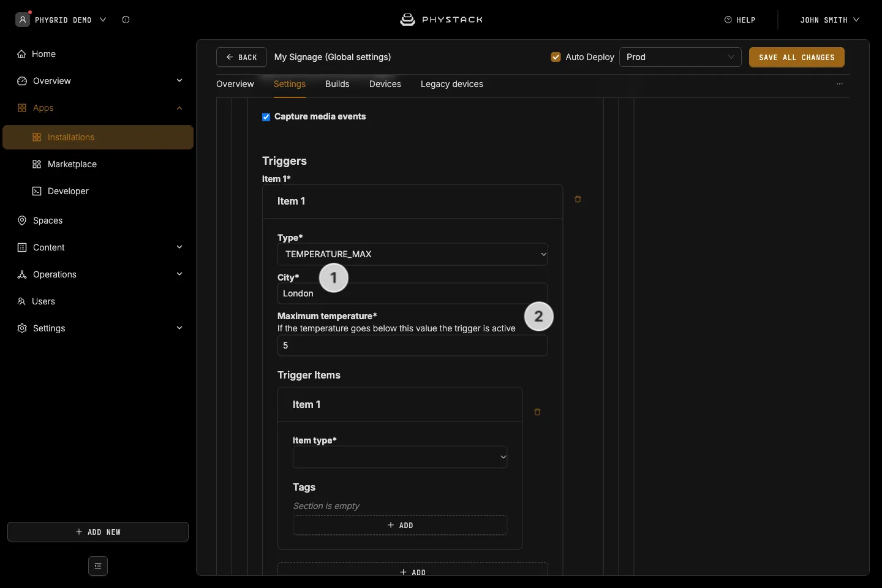Switch to the Overview tab
Screen dimensions: 882x588
pos(235,85)
